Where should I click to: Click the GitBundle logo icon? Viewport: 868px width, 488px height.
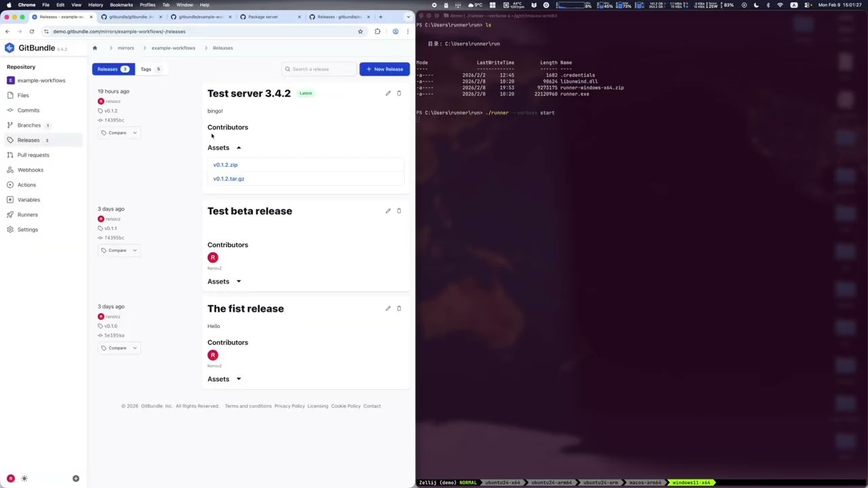point(9,48)
